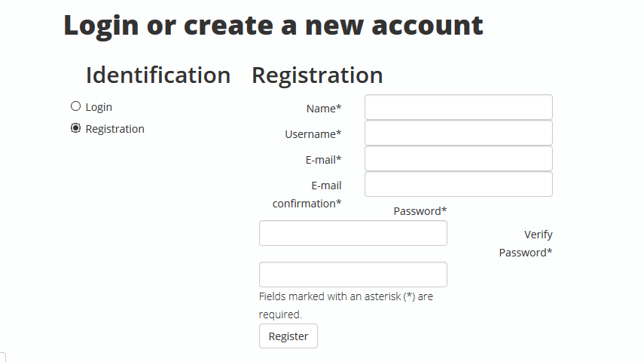
Task: Focus the Name input field
Action: [x=458, y=107]
